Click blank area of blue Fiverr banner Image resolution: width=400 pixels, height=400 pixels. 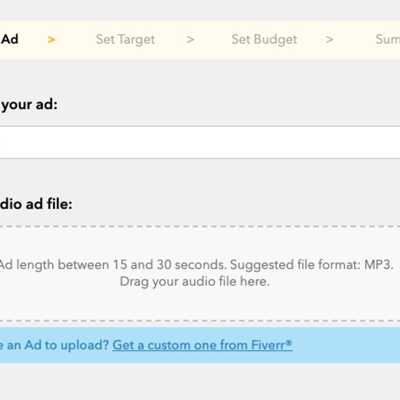pyautogui.click(x=347, y=345)
